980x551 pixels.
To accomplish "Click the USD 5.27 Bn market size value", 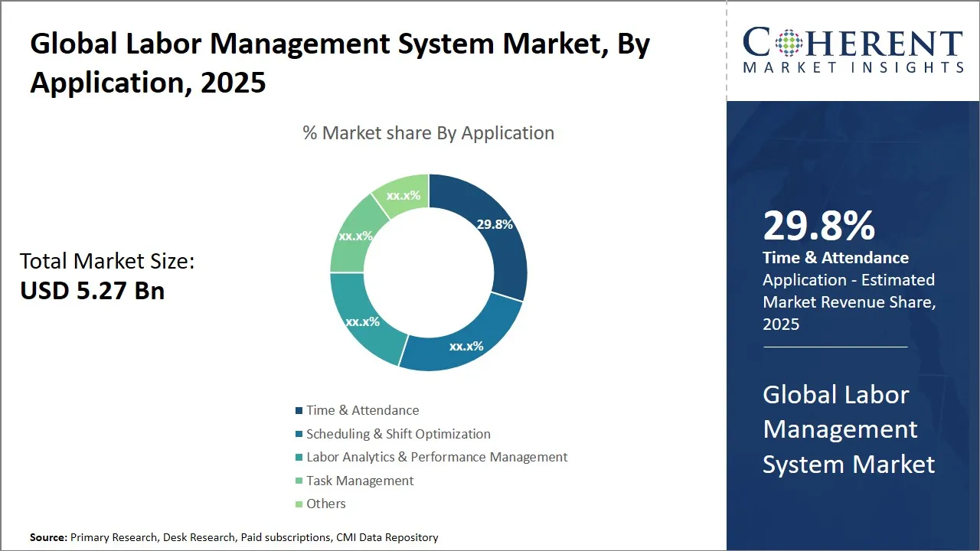I will click(x=92, y=291).
